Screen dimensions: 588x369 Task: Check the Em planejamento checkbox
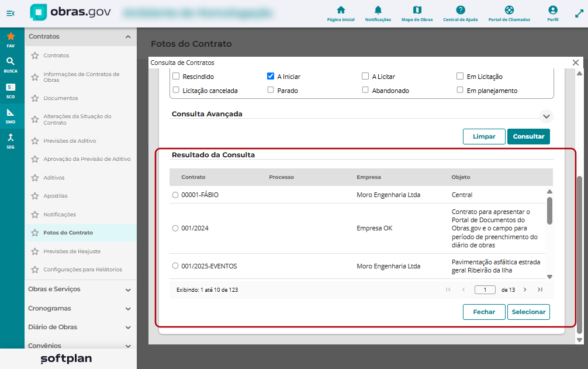coord(460,90)
